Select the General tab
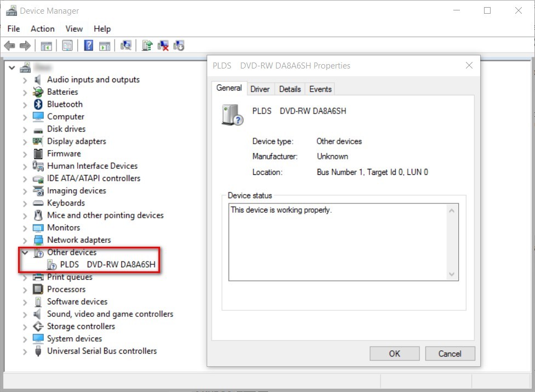The image size is (535, 392). point(229,88)
